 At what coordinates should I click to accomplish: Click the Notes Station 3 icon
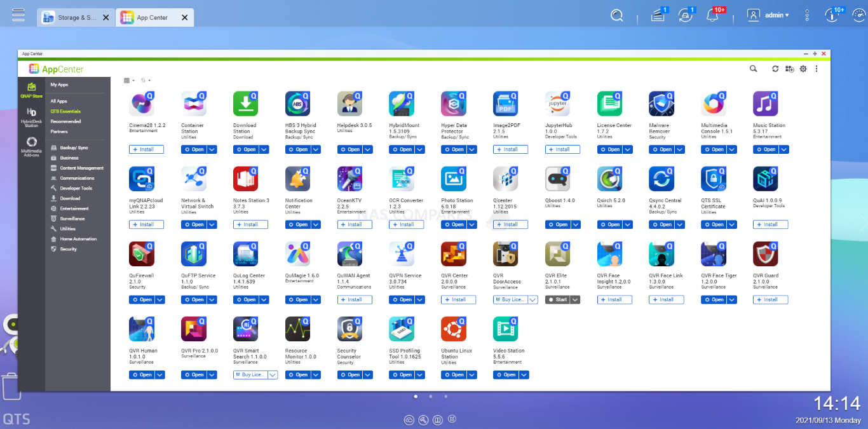(246, 179)
